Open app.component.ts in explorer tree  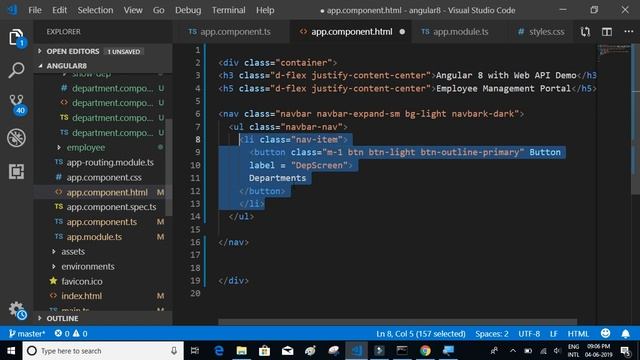pos(102,222)
